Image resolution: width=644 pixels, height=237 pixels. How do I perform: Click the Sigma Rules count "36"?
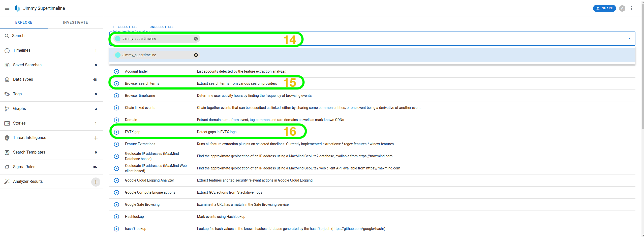95,167
